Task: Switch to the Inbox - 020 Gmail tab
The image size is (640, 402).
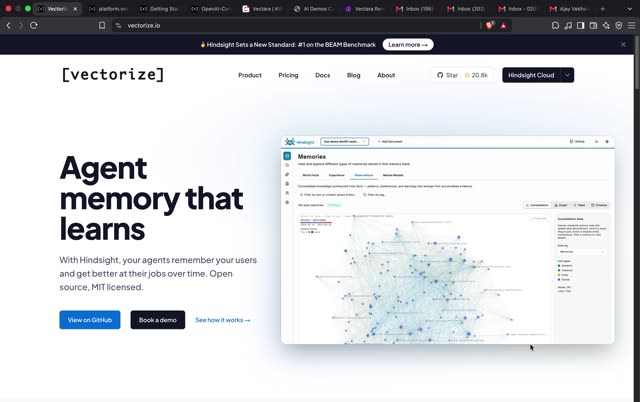Action: (x=518, y=9)
